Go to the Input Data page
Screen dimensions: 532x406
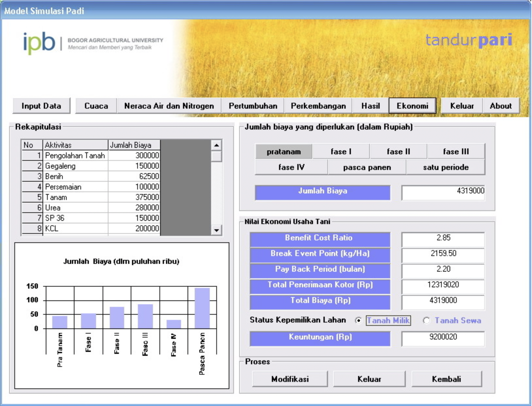(x=41, y=106)
